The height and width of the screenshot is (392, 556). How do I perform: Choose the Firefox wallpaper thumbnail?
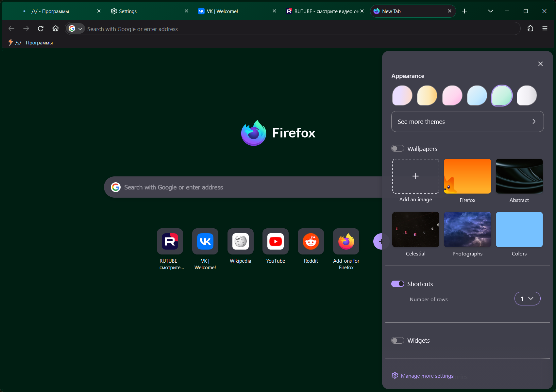(467, 176)
